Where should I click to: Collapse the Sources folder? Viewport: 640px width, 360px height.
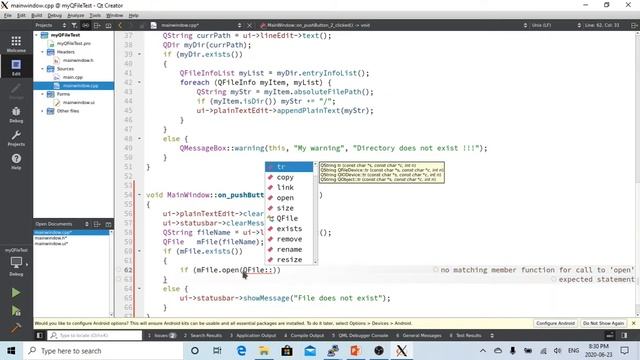click(42, 69)
